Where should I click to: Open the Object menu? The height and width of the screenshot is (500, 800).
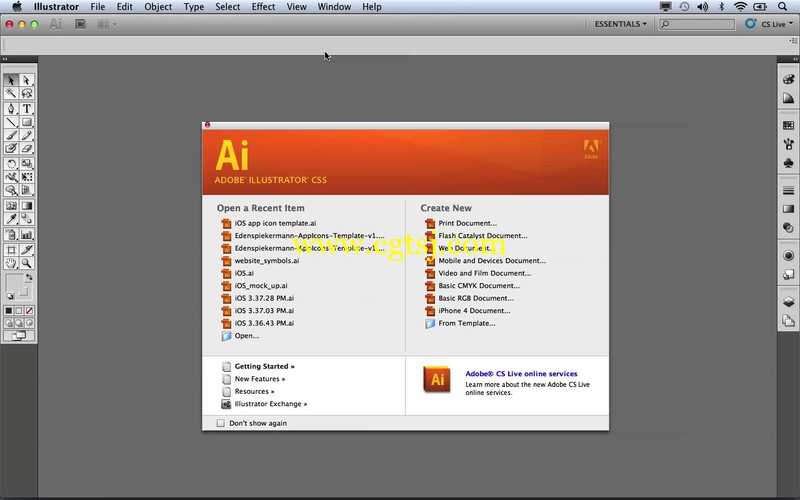158,7
